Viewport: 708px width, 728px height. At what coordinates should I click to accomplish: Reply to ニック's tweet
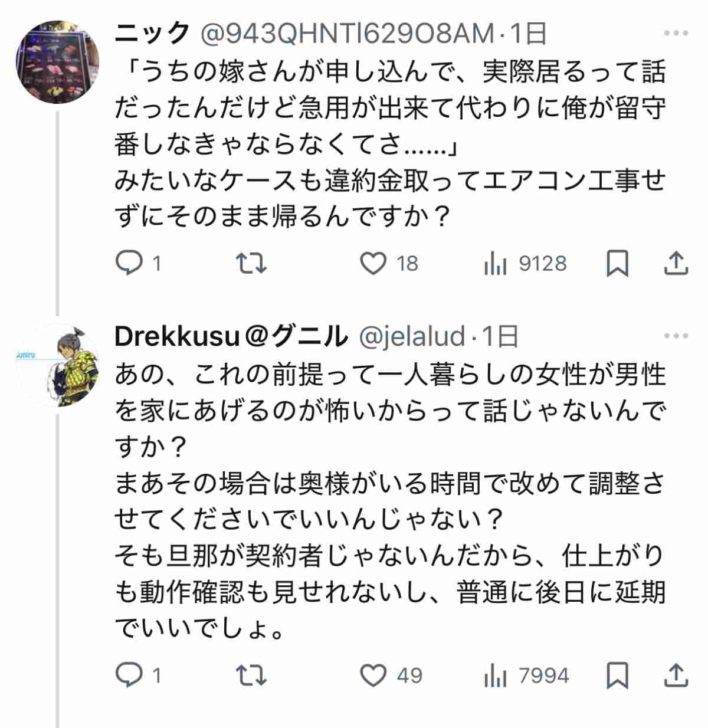[128, 263]
